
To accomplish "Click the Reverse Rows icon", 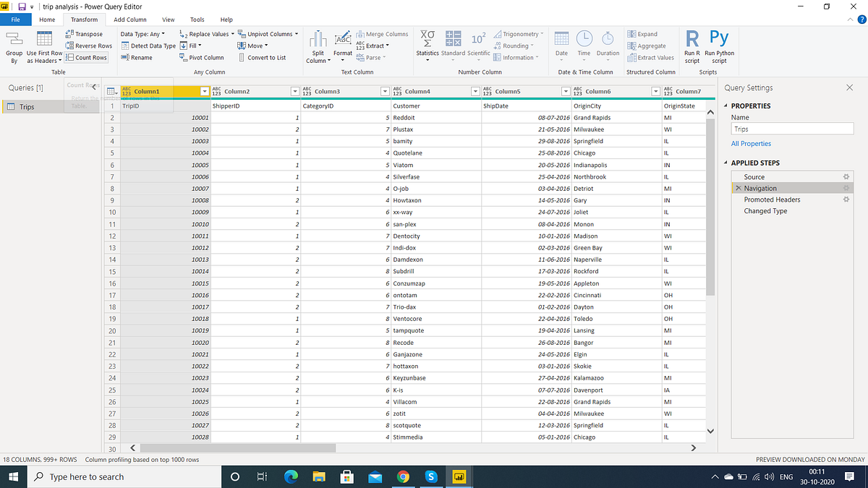I will point(69,45).
